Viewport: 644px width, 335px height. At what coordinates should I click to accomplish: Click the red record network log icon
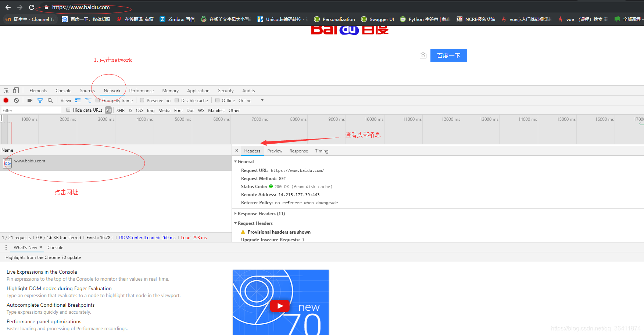coord(6,100)
